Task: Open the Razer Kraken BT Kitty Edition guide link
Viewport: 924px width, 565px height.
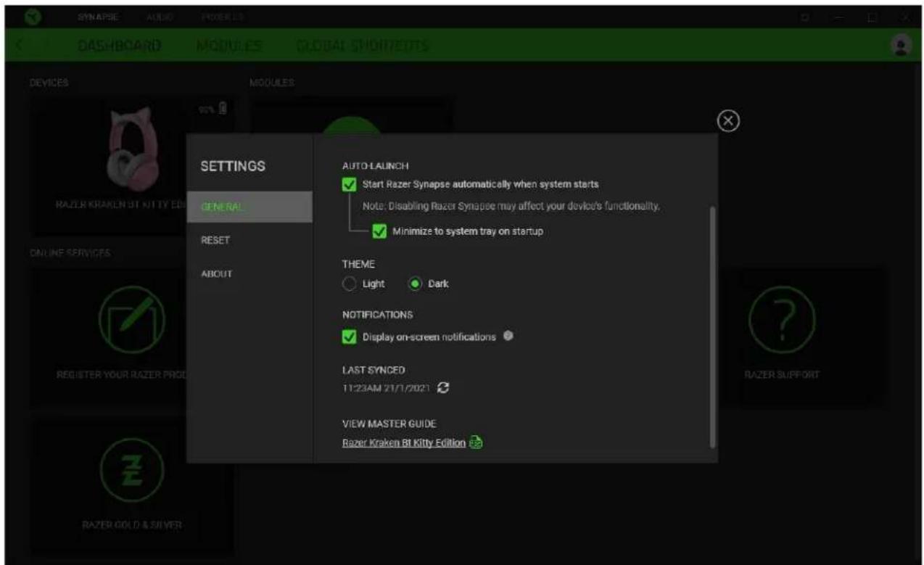Action: point(404,444)
